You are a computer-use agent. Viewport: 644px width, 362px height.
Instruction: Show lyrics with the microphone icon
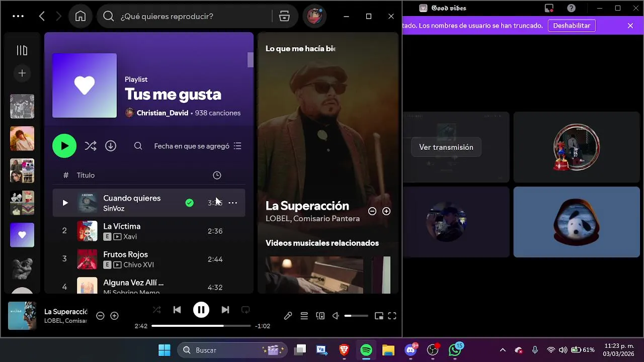point(288,316)
